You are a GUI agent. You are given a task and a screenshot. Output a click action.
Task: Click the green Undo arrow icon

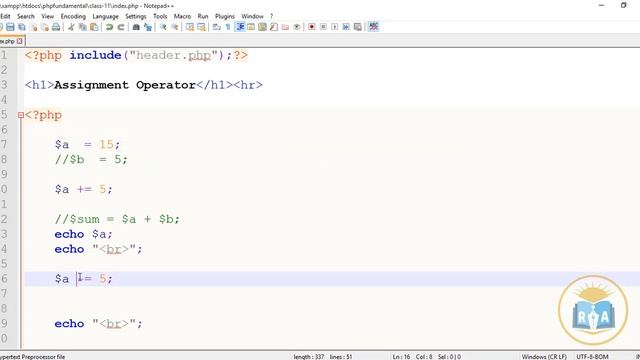coord(109,27)
